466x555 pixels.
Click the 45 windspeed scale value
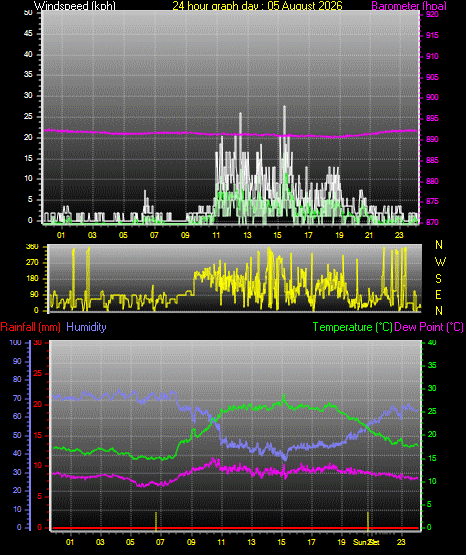coord(28,34)
